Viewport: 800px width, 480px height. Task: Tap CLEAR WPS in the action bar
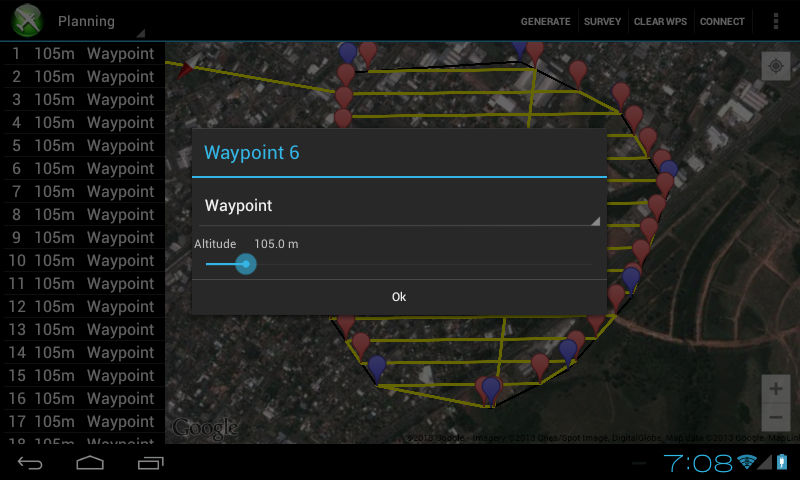(660, 21)
